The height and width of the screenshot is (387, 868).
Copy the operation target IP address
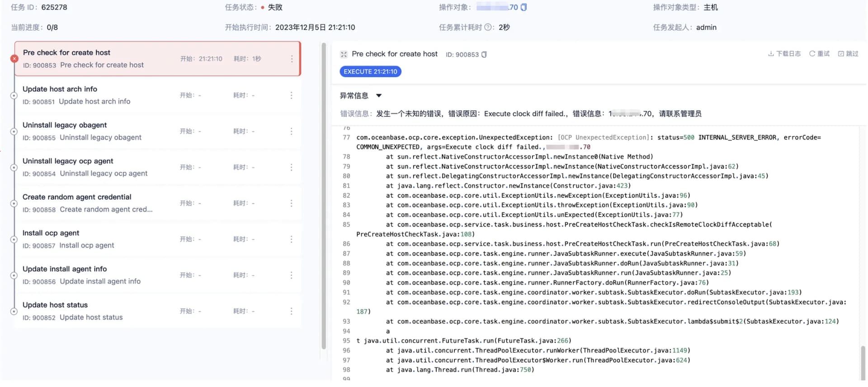pyautogui.click(x=524, y=7)
